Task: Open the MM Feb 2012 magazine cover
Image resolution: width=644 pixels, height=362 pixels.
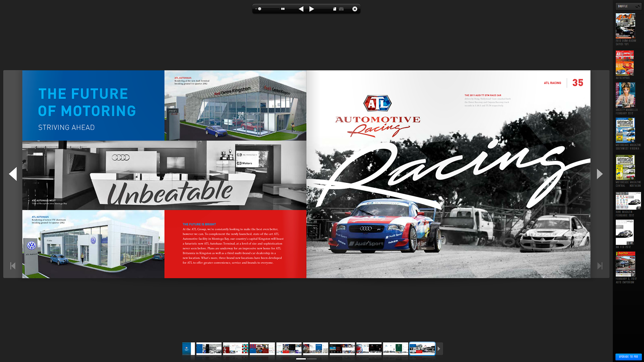Action: [625, 232]
